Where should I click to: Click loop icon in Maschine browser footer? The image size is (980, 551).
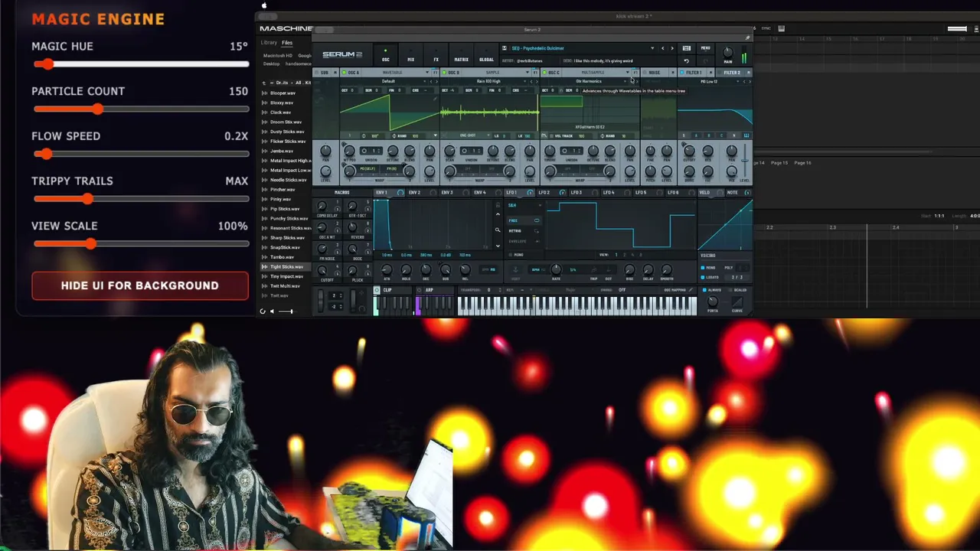263,311
